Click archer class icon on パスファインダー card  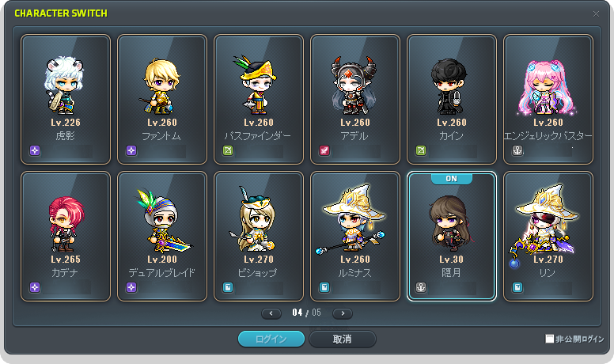coord(228,150)
